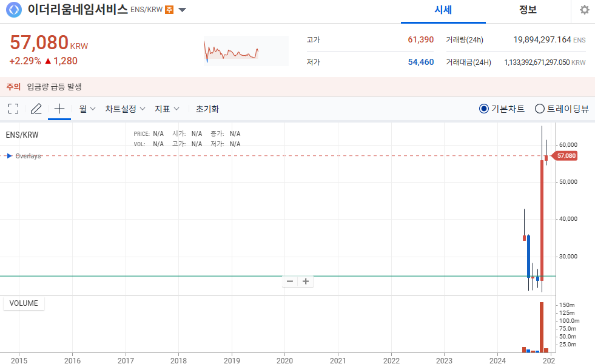Click the ENS/KRW chart label
The image size is (595, 364).
click(22, 135)
